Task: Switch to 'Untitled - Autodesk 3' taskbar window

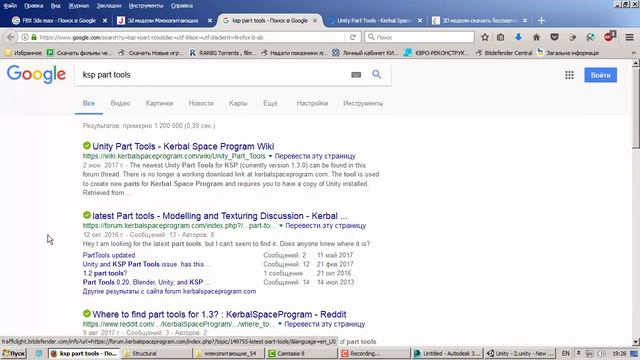Action: coord(448,353)
